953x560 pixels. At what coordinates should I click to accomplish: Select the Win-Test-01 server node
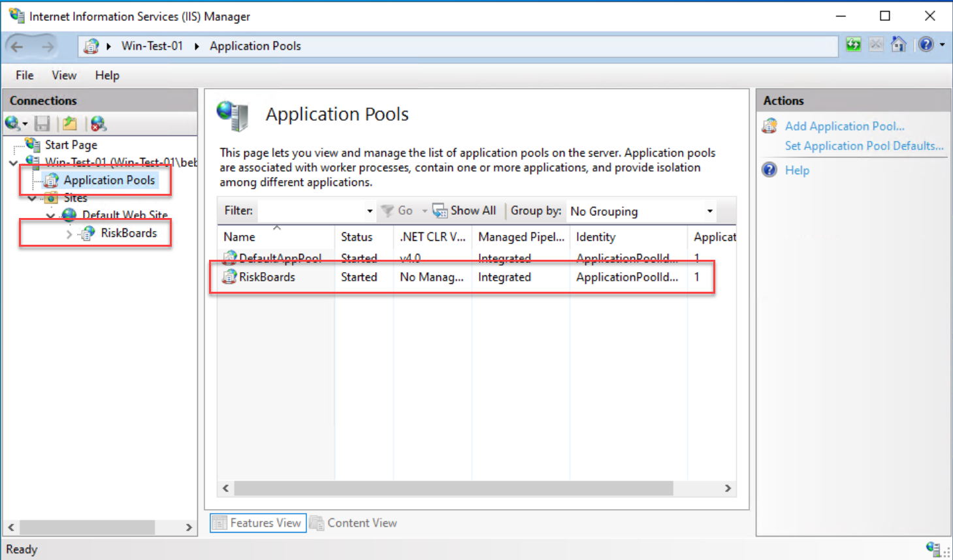tap(120, 162)
